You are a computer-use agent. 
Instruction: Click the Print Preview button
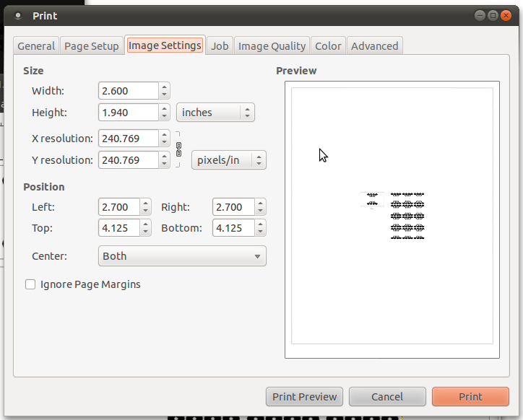pos(304,397)
